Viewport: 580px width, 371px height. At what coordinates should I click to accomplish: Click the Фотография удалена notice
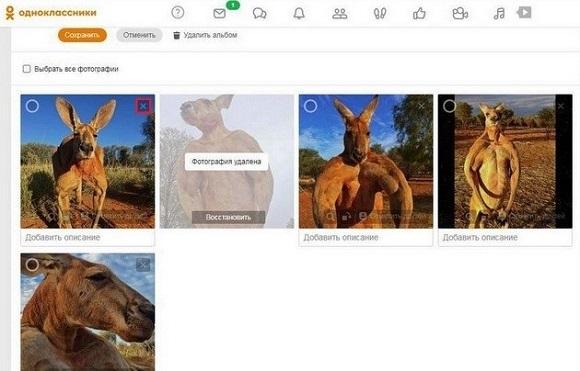pos(226,162)
